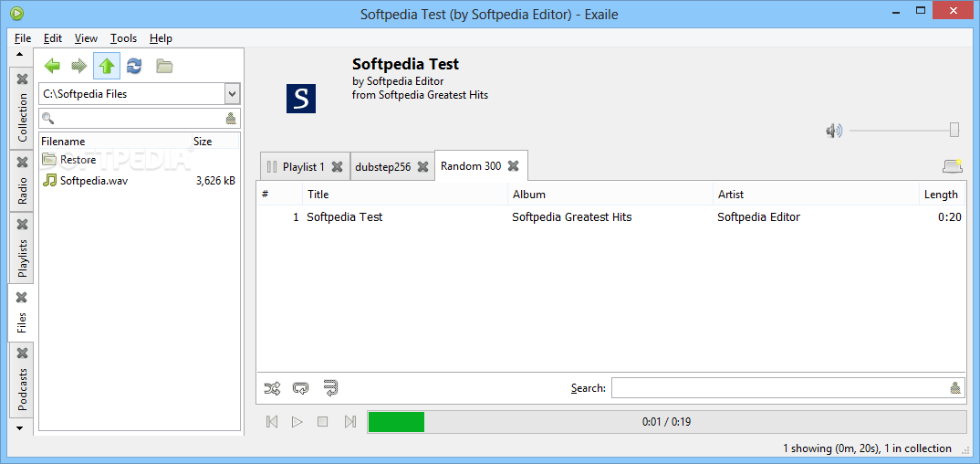The height and width of the screenshot is (464, 980).
Task: Select the Restore folder
Action: (x=78, y=160)
